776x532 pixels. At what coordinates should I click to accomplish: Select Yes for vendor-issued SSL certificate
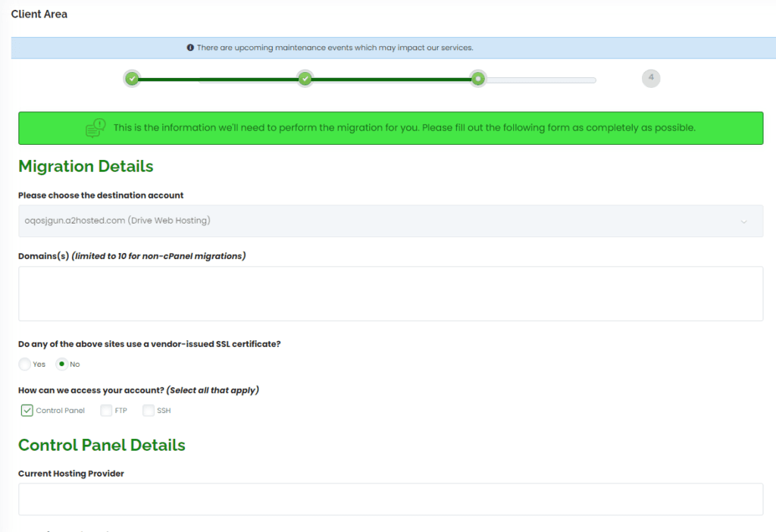25,365
